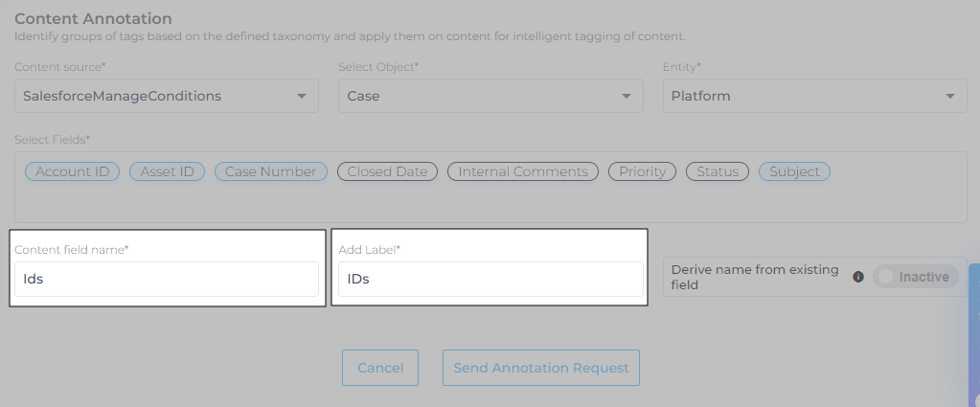Select the Closed Date field tag

387,171
